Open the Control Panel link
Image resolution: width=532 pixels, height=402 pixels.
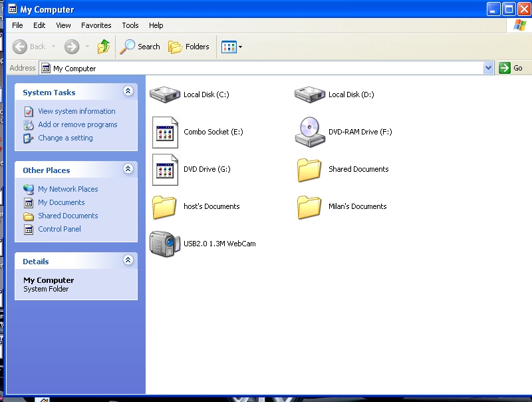click(x=59, y=229)
